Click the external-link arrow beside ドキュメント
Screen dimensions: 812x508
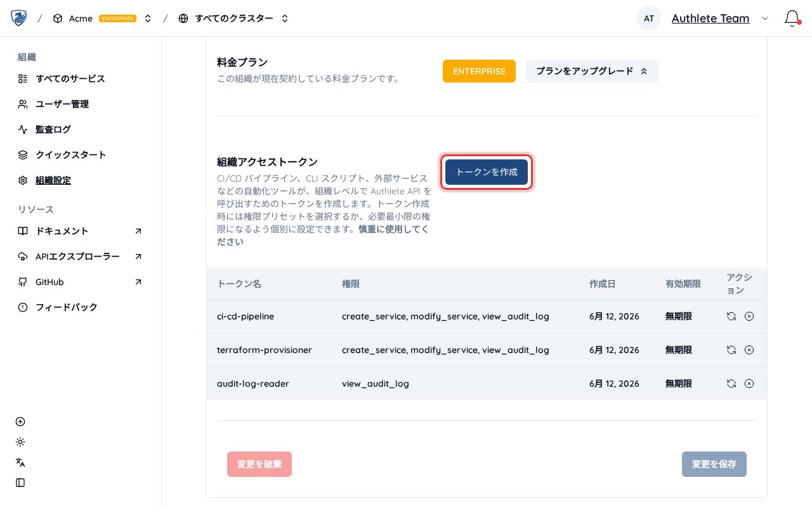pos(138,231)
